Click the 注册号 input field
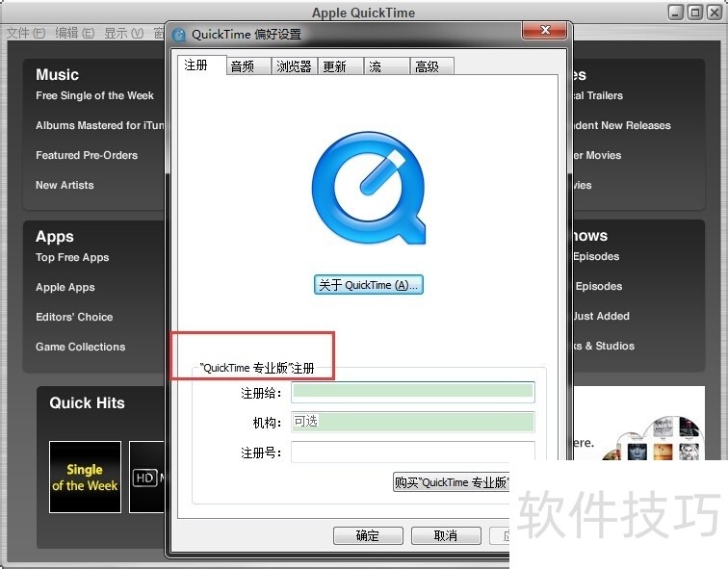The height and width of the screenshot is (569, 728). 413,452
